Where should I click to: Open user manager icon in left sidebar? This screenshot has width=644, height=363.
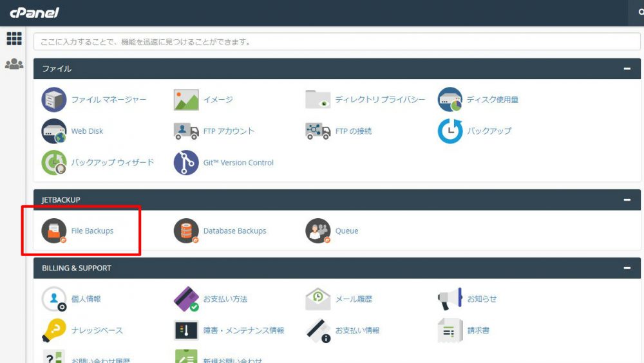[x=14, y=64]
